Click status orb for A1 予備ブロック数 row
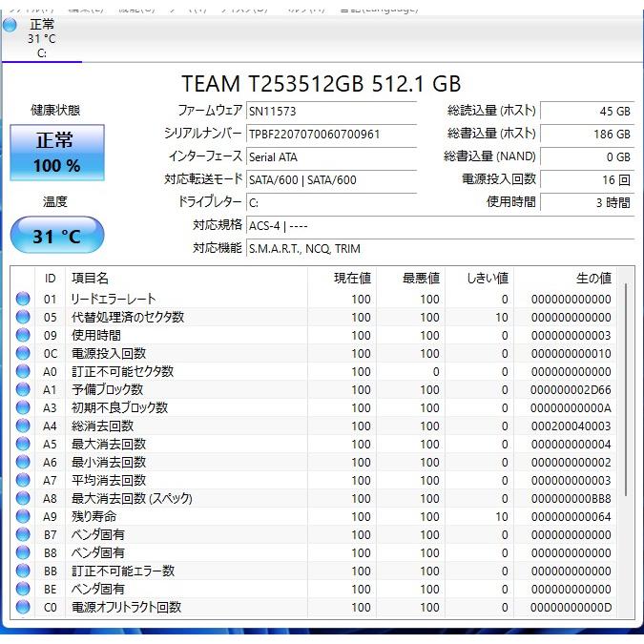 [x=23, y=389]
